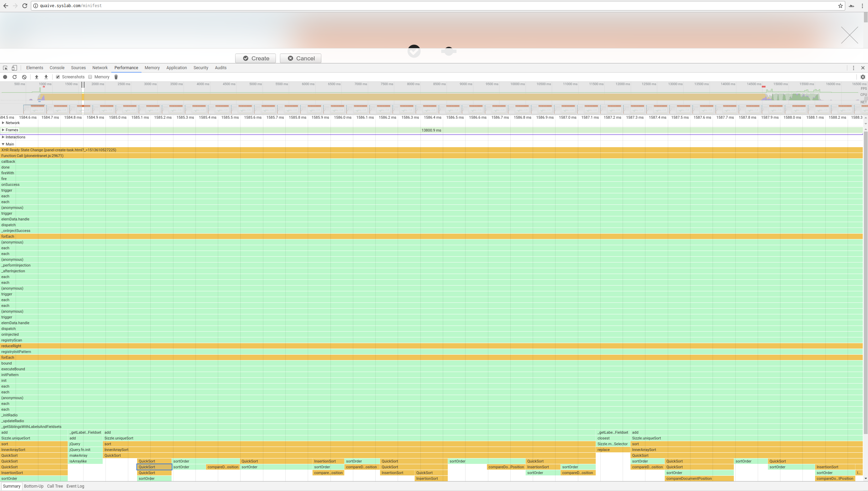868x491 pixels.
Task: Expand the Network track
Action: [x=3, y=123]
